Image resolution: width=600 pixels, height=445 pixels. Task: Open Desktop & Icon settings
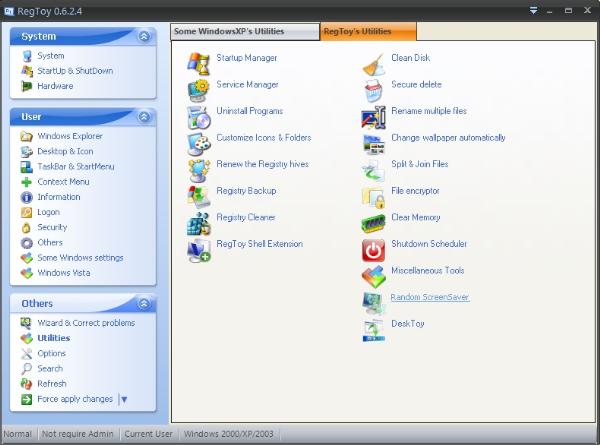pos(65,151)
